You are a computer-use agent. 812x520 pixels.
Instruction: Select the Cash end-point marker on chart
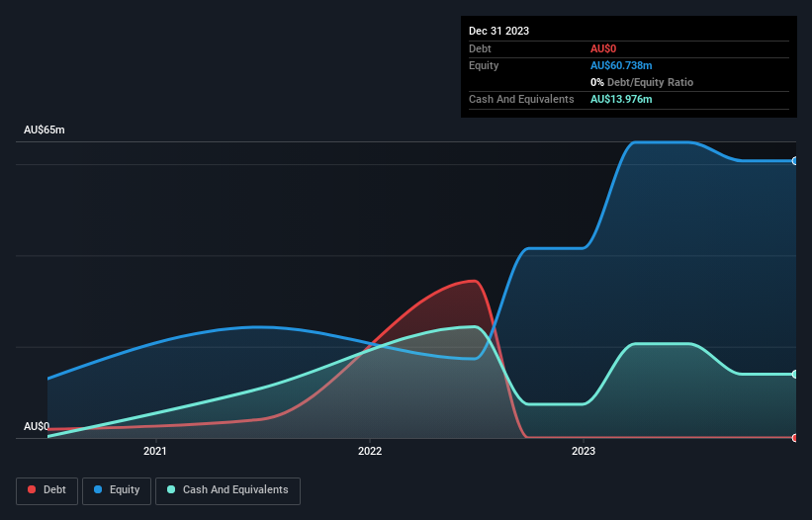(795, 374)
